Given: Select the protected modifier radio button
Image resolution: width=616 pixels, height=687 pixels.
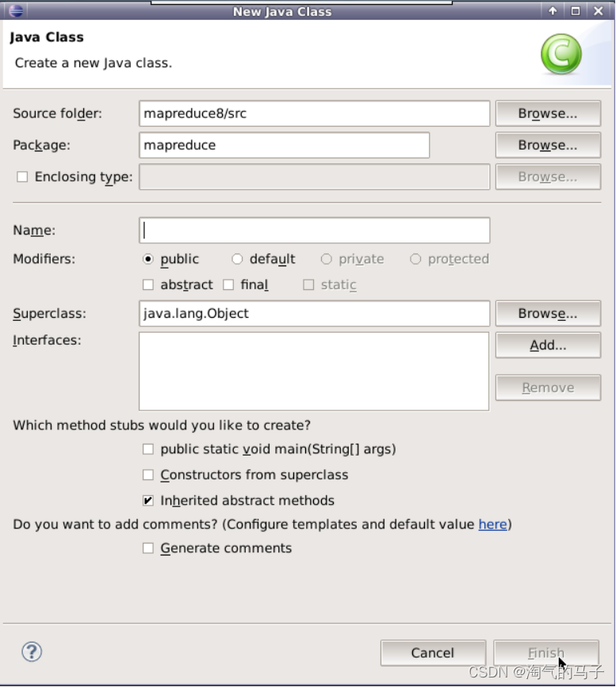Looking at the screenshot, I should pos(415,259).
